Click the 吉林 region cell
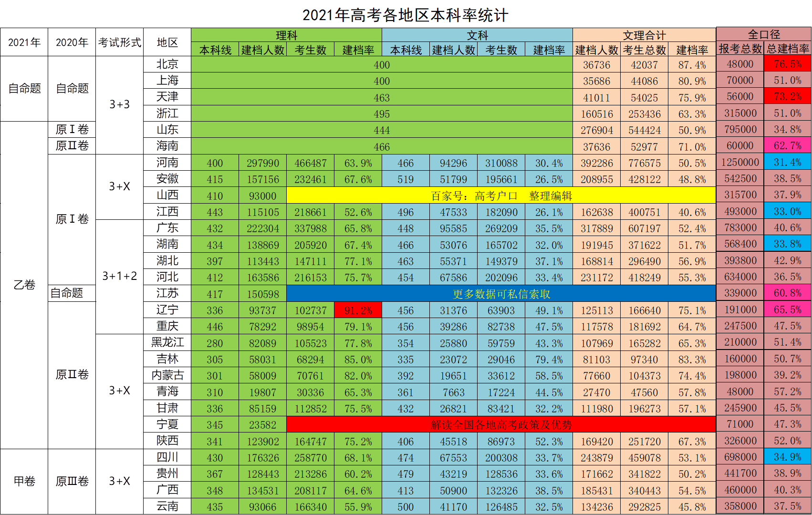This screenshot has width=812, height=515. [x=167, y=359]
